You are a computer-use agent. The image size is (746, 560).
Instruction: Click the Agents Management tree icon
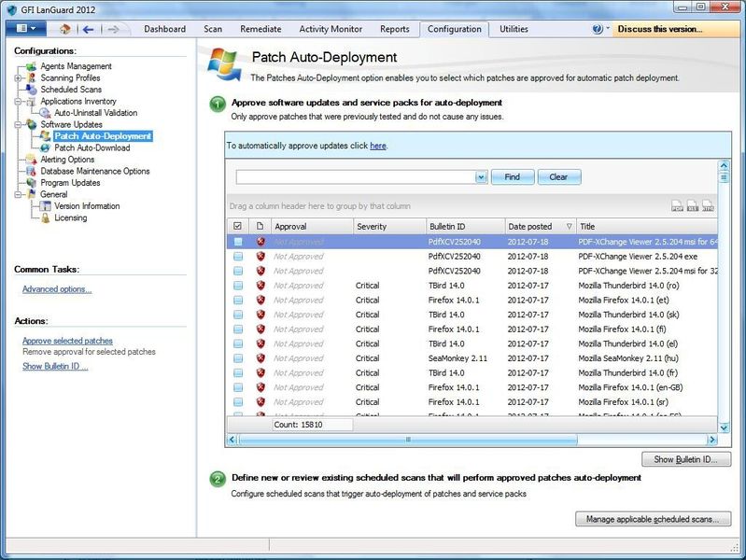coord(32,66)
